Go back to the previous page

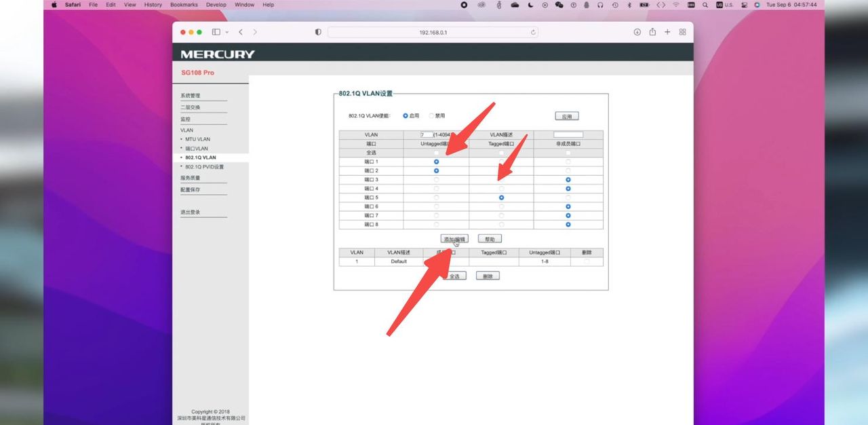pos(241,32)
